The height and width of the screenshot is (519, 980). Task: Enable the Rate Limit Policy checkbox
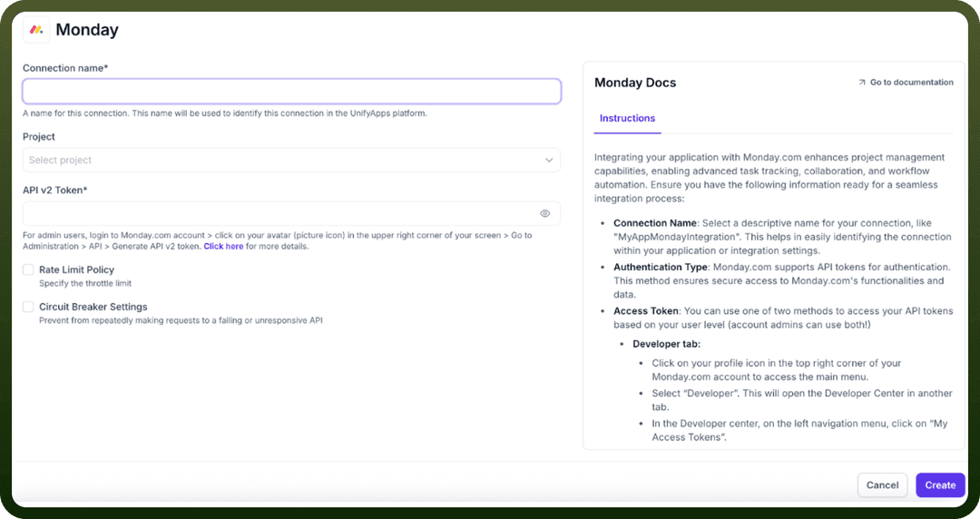tap(28, 269)
